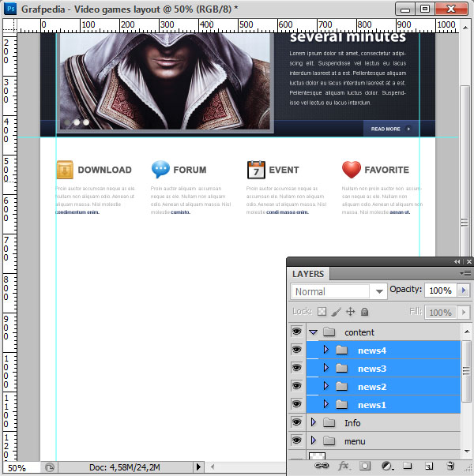
Task: Click the Fill value field
Action: 441,313
